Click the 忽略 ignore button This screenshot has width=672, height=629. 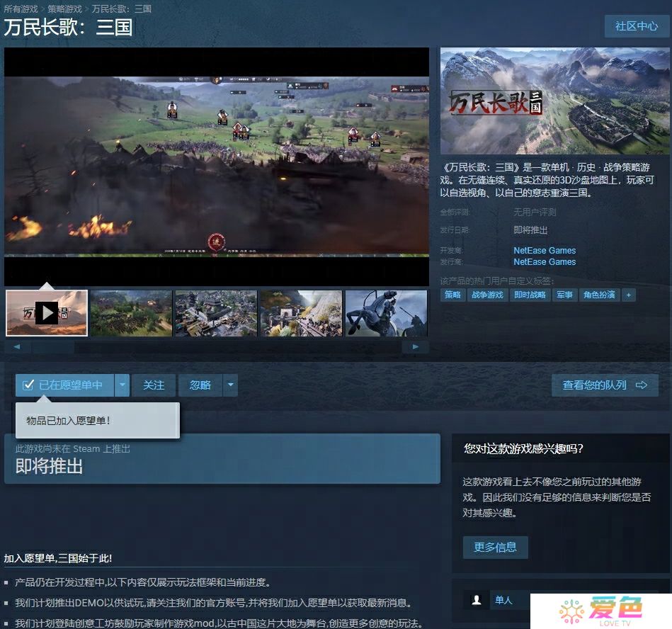pos(200,385)
